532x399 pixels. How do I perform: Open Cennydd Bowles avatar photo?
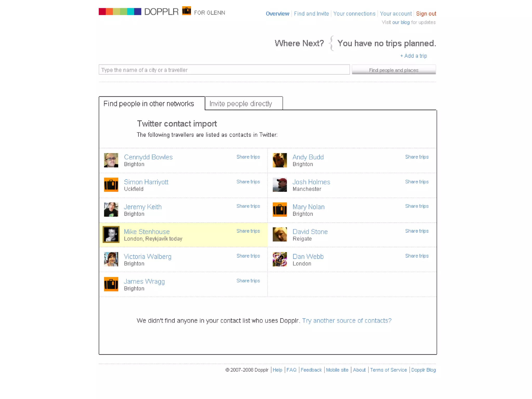point(111,160)
